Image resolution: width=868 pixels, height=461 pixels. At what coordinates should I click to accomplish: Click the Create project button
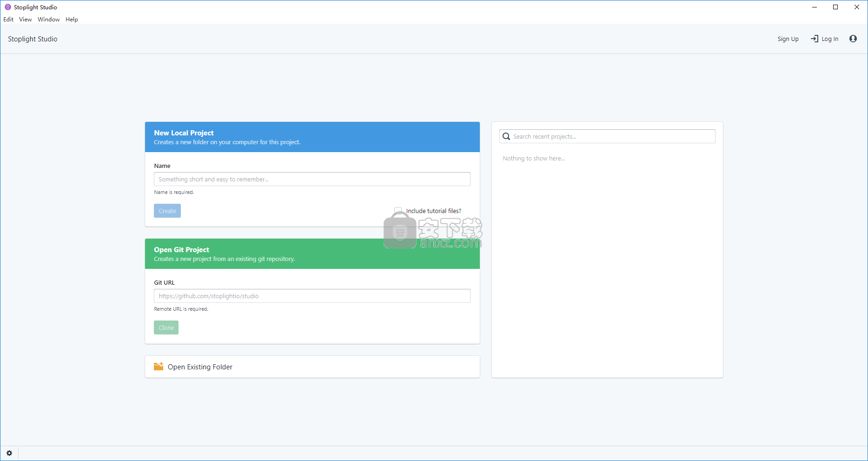pyautogui.click(x=167, y=211)
